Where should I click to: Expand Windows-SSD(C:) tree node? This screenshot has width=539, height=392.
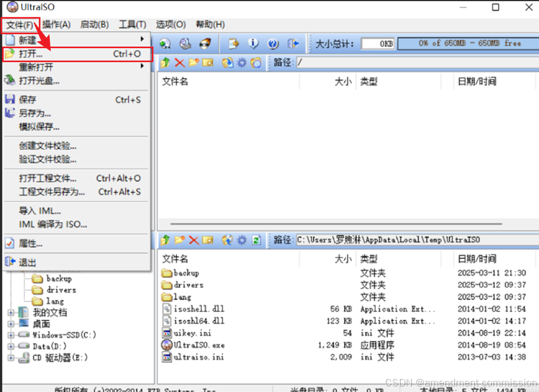coord(11,335)
